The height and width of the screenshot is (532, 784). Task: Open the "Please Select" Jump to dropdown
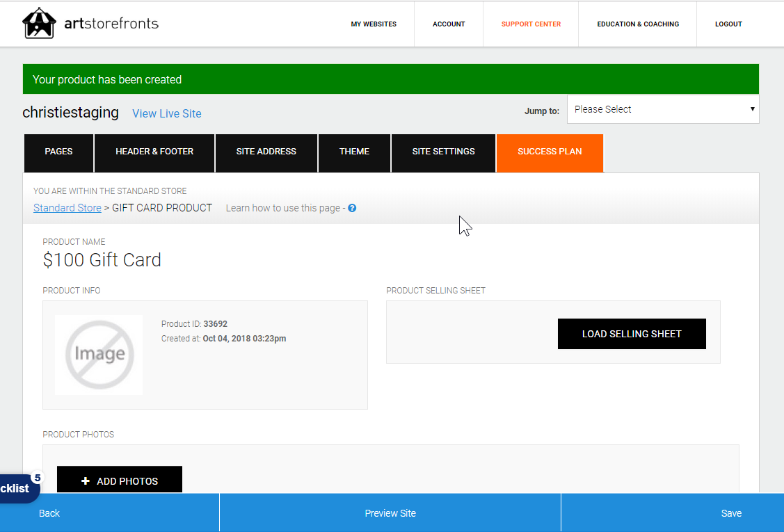tap(662, 109)
